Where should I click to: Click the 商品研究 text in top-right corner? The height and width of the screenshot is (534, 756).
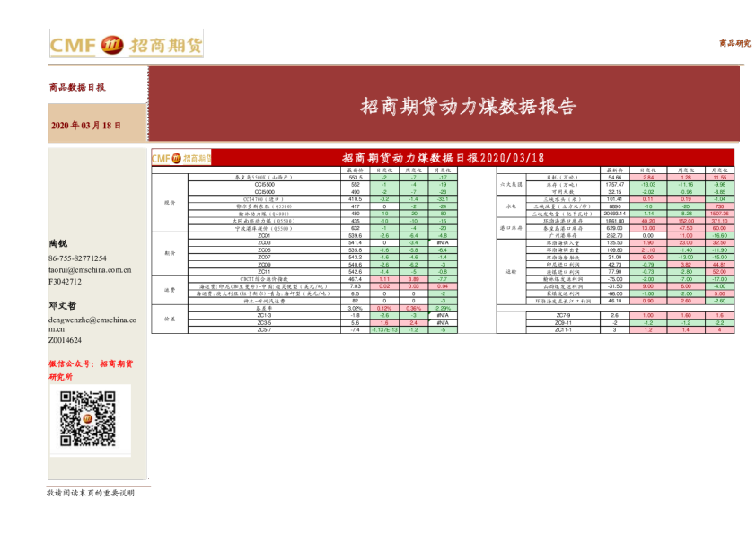point(734,43)
